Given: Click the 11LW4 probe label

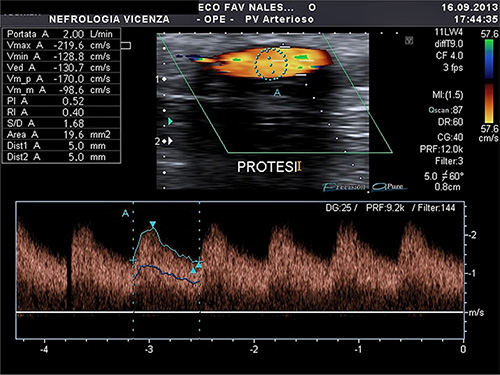Looking at the screenshot, I should [449, 32].
